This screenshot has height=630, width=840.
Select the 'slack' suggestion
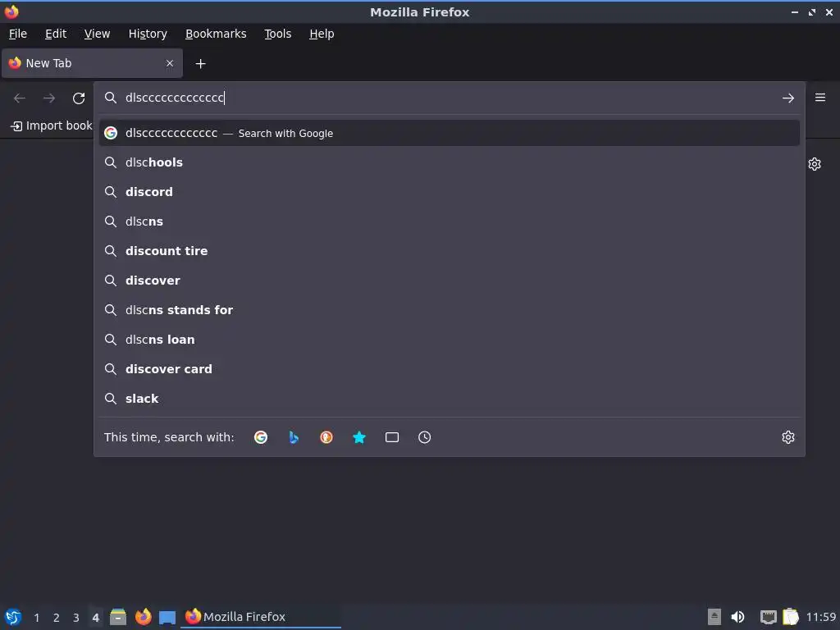(449, 398)
